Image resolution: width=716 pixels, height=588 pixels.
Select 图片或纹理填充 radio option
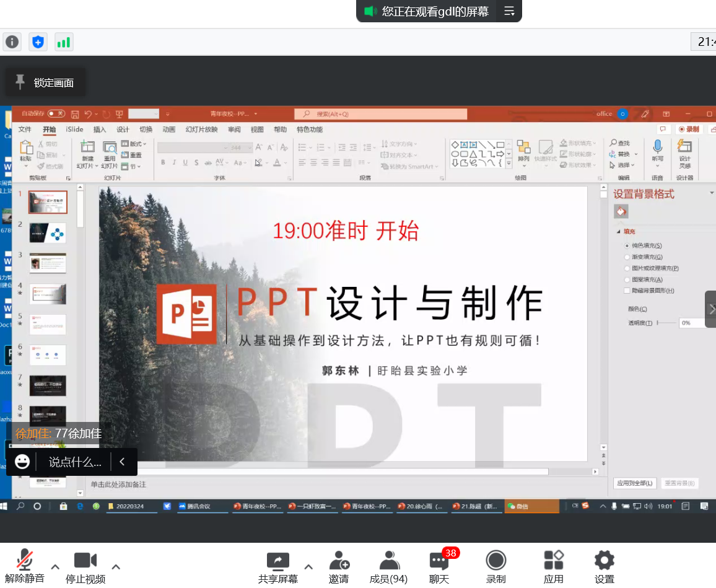pyautogui.click(x=627, y=268)
